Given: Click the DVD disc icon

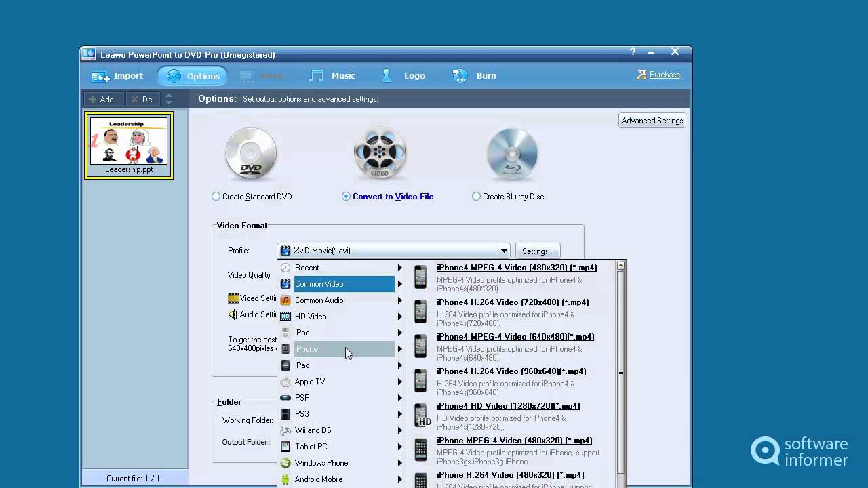Looking at the screenshot, I should 251,154.
